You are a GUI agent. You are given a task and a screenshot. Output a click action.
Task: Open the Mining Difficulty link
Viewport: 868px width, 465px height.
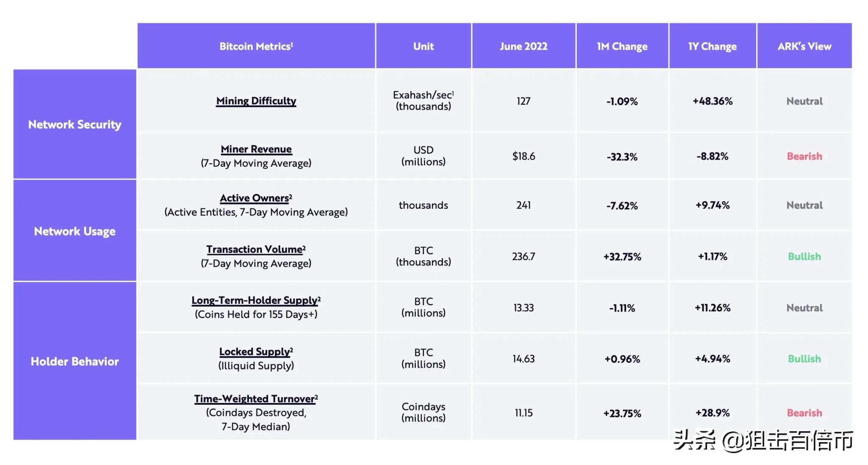click(256, 101)
